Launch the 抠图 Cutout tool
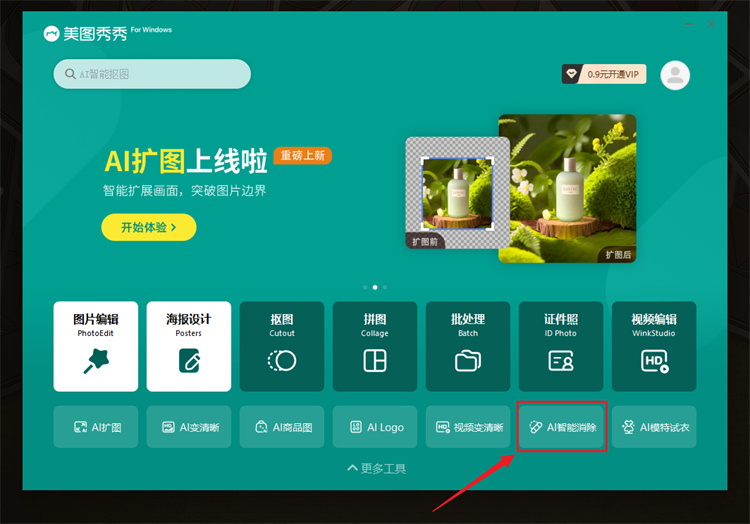The width and height of the screenshot is (750, 524). point(282,346)
